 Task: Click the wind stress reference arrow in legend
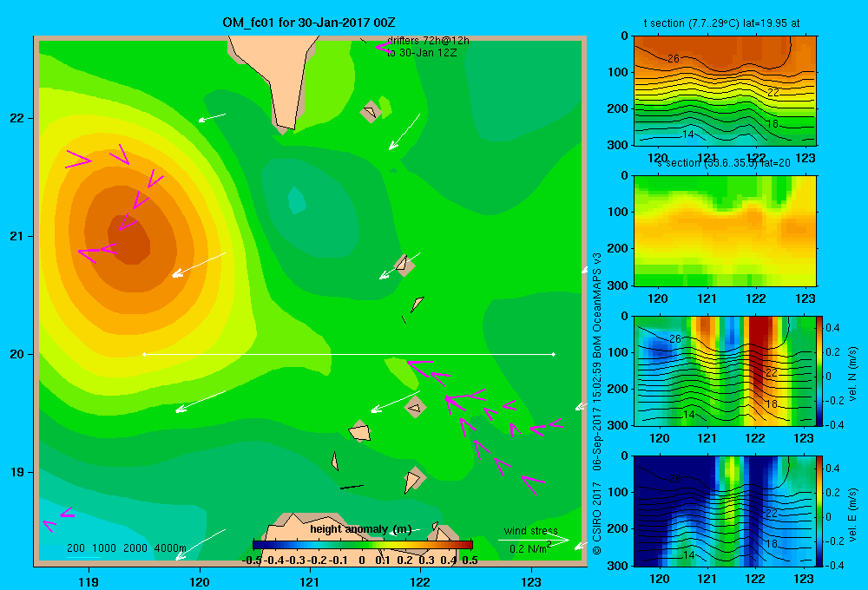(x=533, y=540)
